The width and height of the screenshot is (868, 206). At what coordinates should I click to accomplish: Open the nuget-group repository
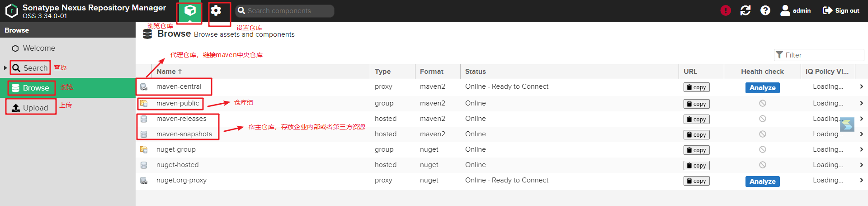(176, 149)
